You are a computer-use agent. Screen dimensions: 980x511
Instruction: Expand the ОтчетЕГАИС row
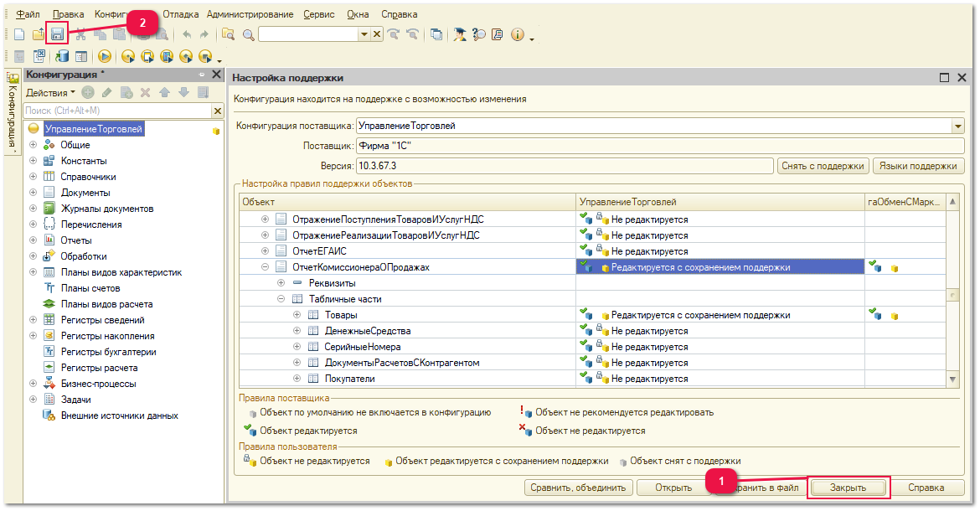point(265,251)
